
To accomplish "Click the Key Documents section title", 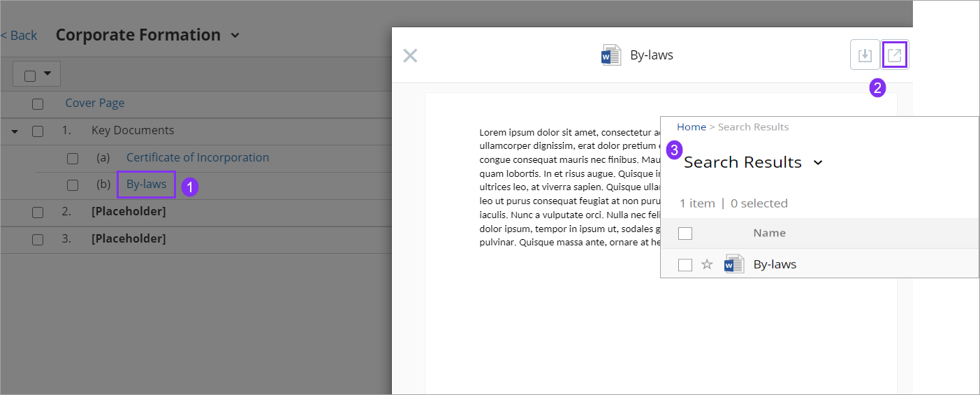I will point(133,130).
